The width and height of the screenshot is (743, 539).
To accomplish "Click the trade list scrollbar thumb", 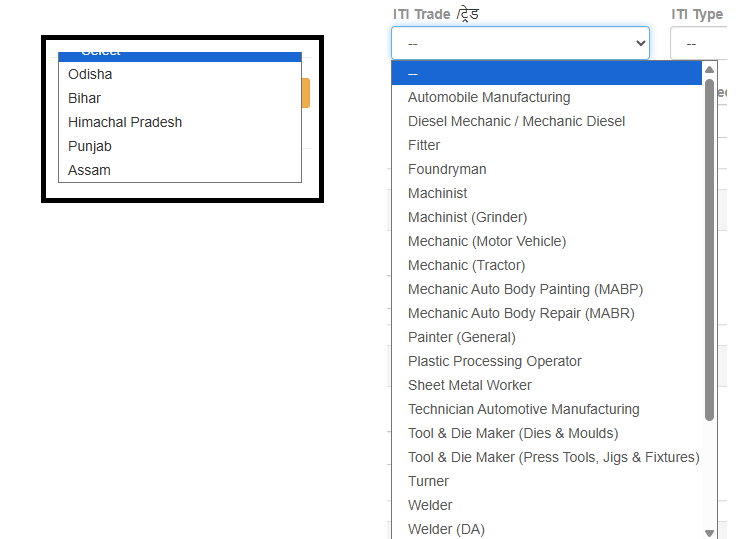I will click(x=709, y=250).
